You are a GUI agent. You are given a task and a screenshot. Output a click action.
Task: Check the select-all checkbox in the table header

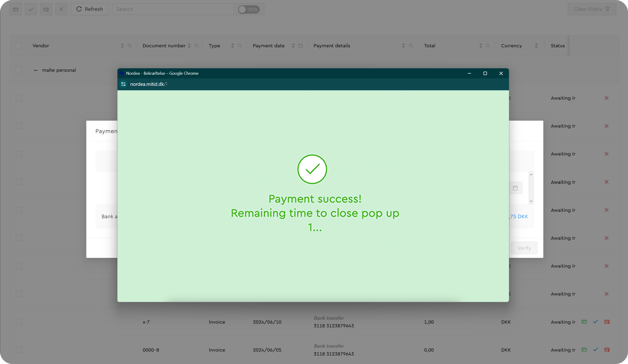18,45
